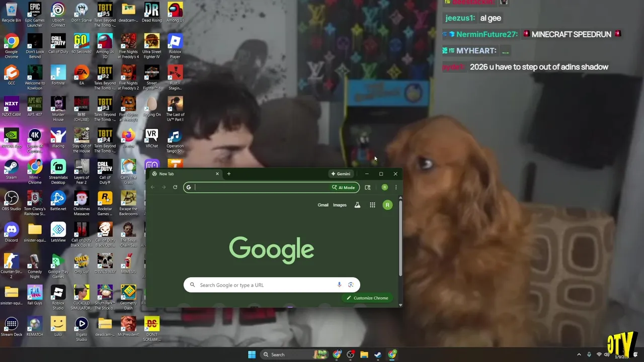The width and height of the screenshot is (644, 362).
Task: Select the Tales Beyond The Tomb EP:5 icon
Action: (x=105, y=15)
